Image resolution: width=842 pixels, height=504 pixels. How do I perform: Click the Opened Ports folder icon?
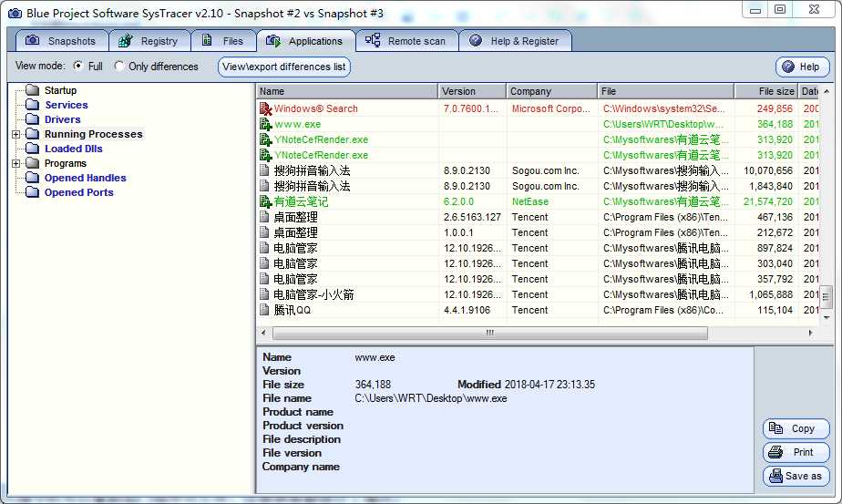(x=33, y=191)
